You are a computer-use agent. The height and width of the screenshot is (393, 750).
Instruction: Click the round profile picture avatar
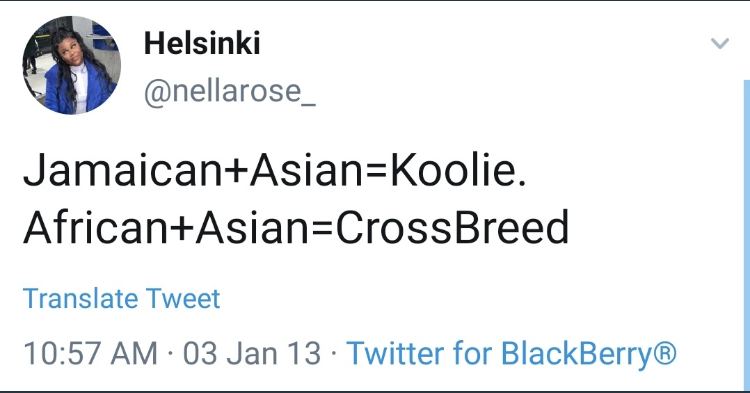click(x=72, y=65)
